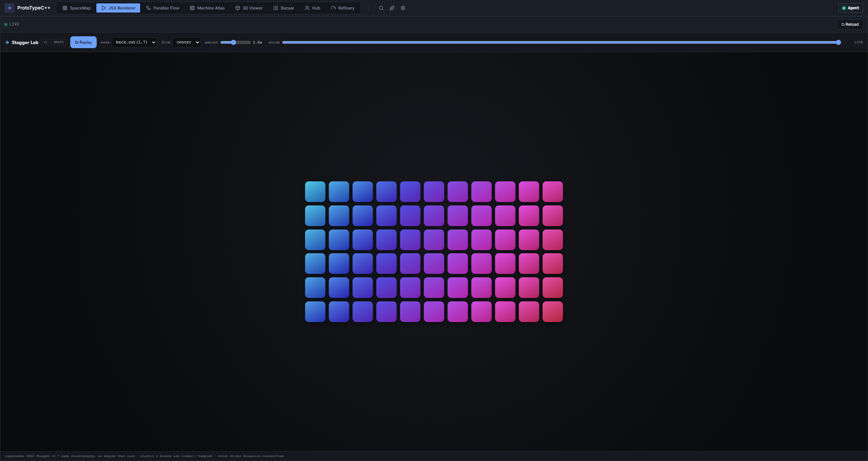Viewport: 868px width, 461px height.
Task: Click the scrub slider end handle
Action: point(838,42)
